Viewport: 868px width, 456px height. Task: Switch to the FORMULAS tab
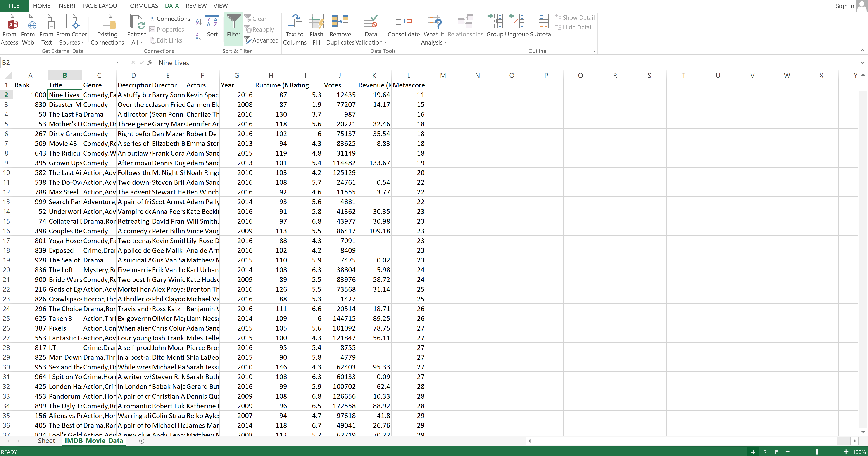point(143,6)
